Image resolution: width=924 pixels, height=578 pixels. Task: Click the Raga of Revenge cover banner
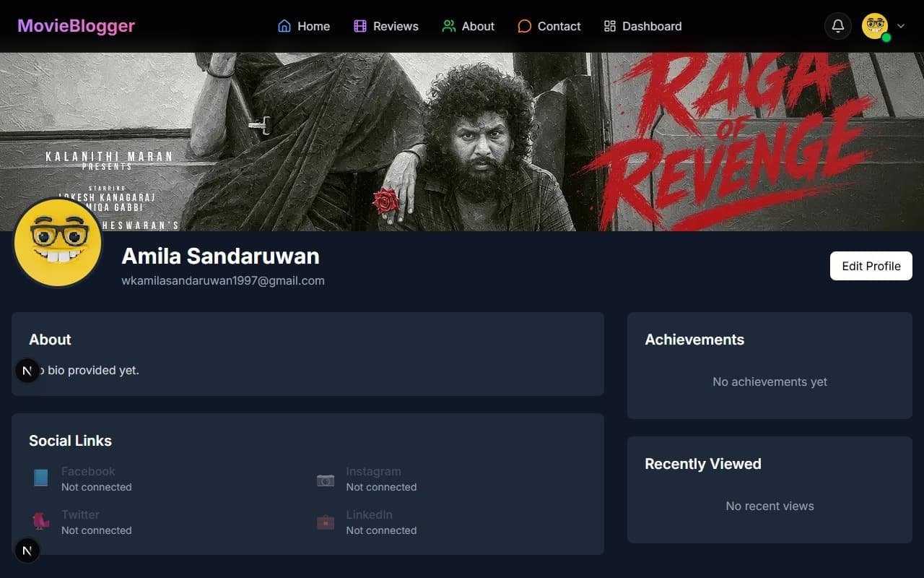tap(462, 142)
